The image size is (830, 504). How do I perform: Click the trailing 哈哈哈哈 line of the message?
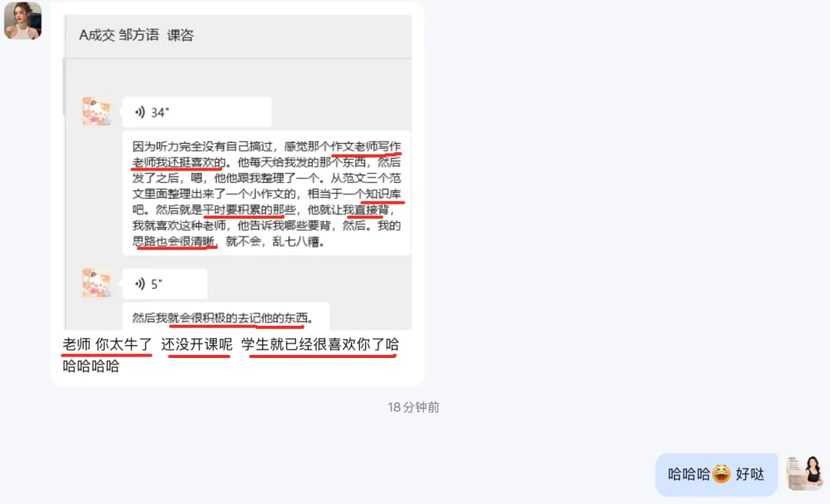pyautogui.click(x=91, y=366)
